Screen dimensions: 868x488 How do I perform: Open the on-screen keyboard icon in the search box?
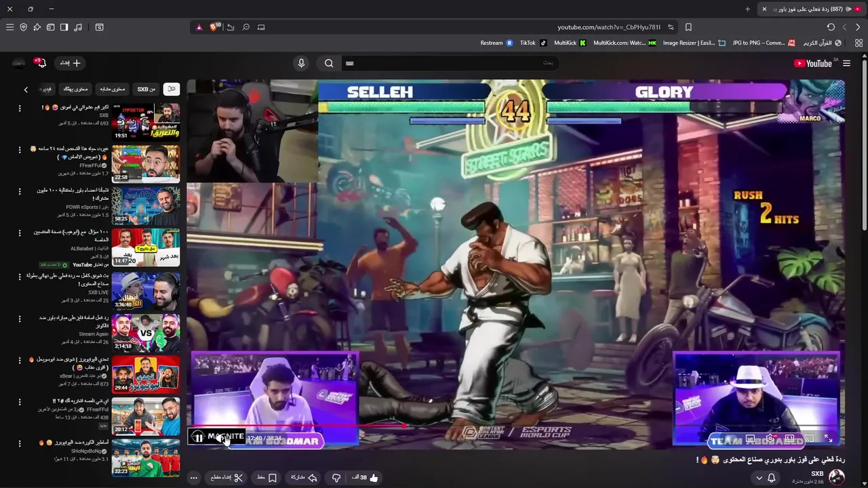click(349, 63)
